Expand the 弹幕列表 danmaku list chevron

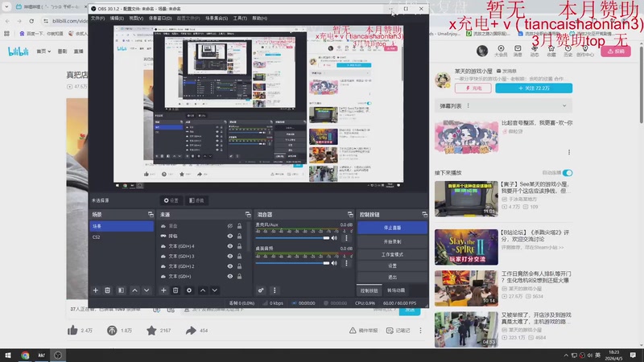[x=564, y=106]
